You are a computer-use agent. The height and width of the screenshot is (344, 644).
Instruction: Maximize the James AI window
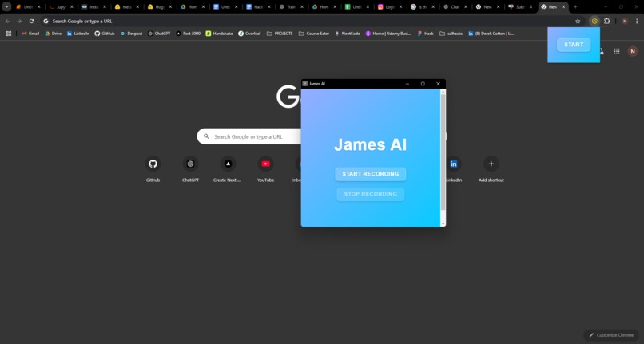pos(423,84)
